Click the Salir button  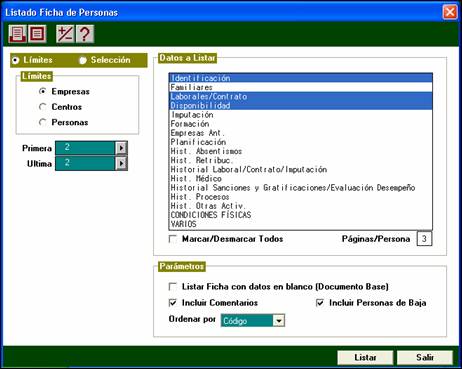click(425, 357)
